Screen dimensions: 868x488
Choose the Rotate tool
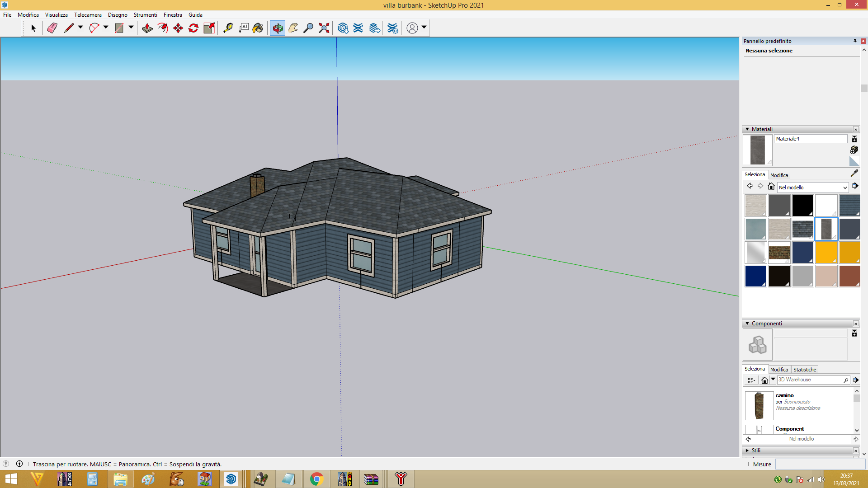tap(193, 28)
